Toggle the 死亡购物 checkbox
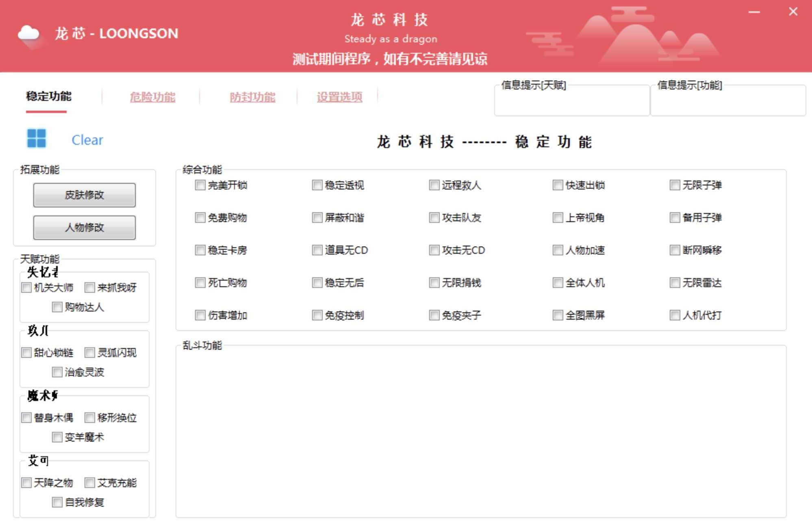Screen dimensions: 812x527 [x=200, y=283]
